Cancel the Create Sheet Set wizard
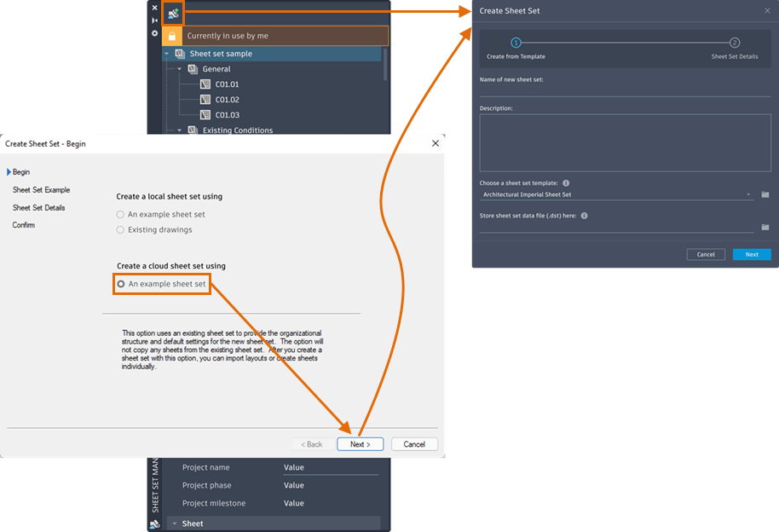 pos(414,444)
